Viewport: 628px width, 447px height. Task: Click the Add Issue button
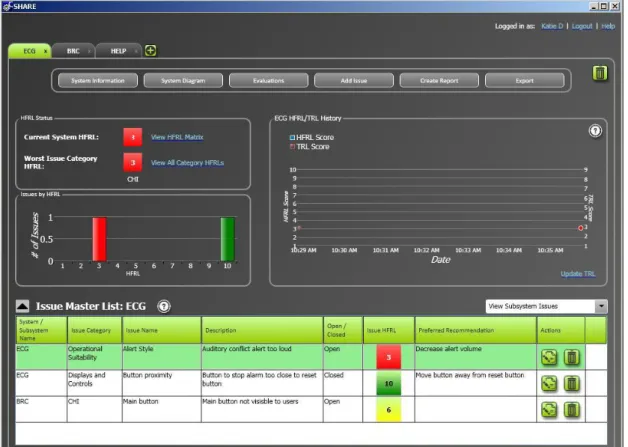point(354,81)
